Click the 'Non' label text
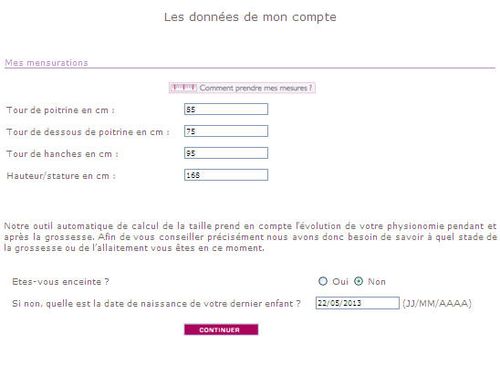The width and height of the screenshot is (500, 376). click(x=377, y=282)
